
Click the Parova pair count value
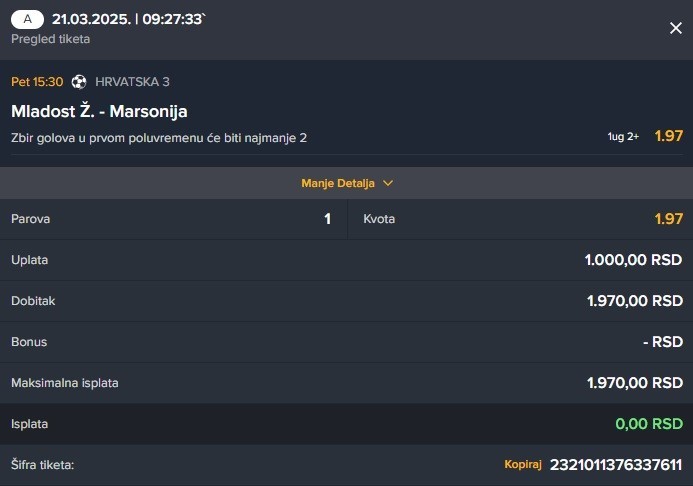(327, 219)
